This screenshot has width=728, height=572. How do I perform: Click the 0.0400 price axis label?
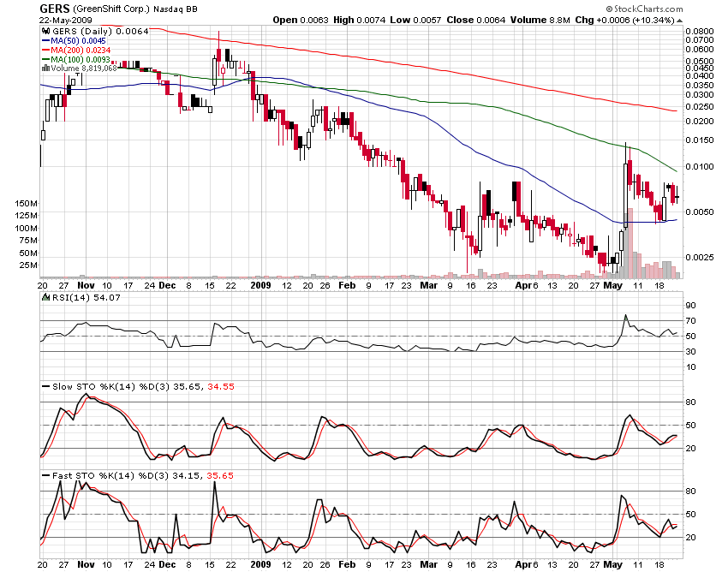click(699, 76)
